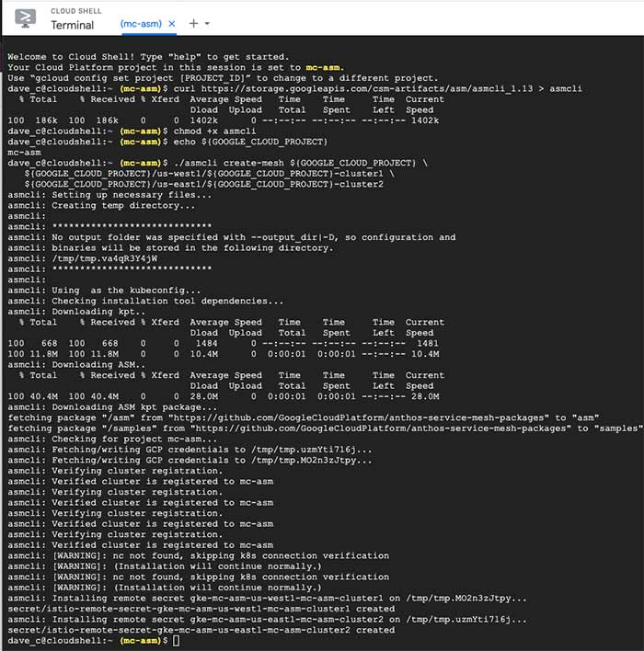This screenshot has width=644, height=651.
Task: Open a new terminal tab with plus
Action: click(x=193, y=23)
